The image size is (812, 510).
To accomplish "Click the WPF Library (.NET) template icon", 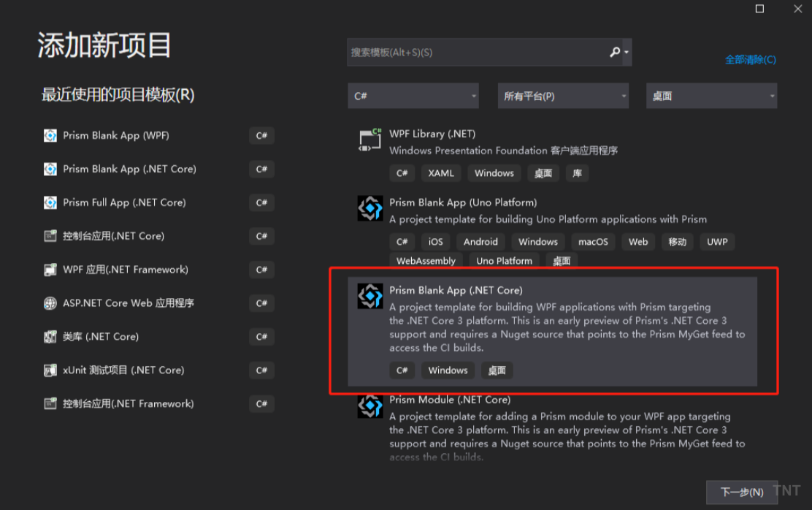I will 370,140.
